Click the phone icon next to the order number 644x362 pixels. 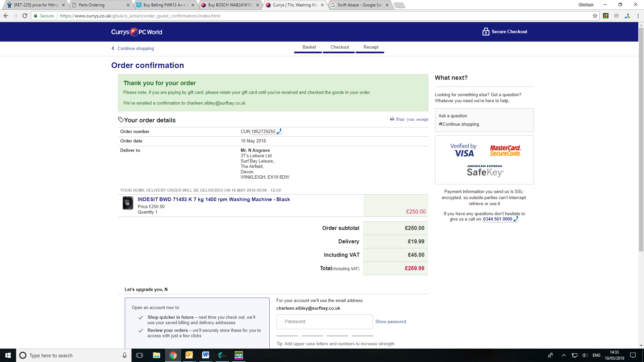pos(279,131)
